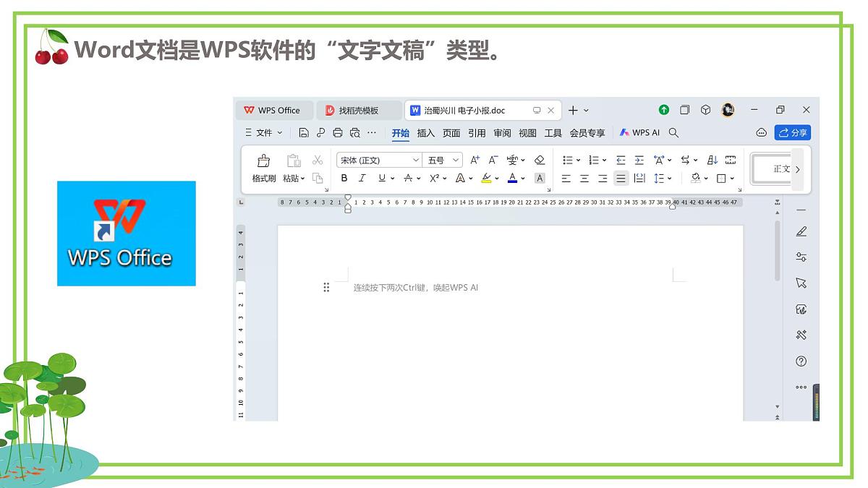This screenshot has height=488, width=868.
Task: Expand the 文件 menu arrow
Action: pyautogui.click(x=280, y=133)
